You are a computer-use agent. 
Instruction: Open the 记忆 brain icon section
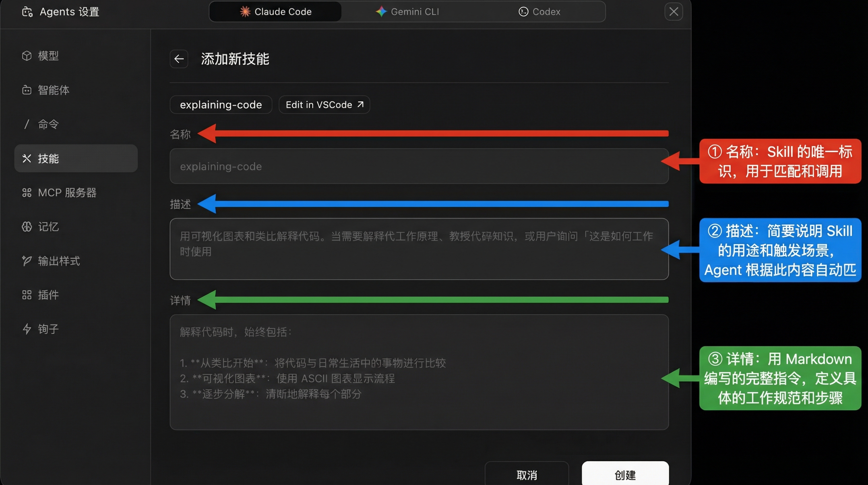pyautogui.click(x=26, y=227)
